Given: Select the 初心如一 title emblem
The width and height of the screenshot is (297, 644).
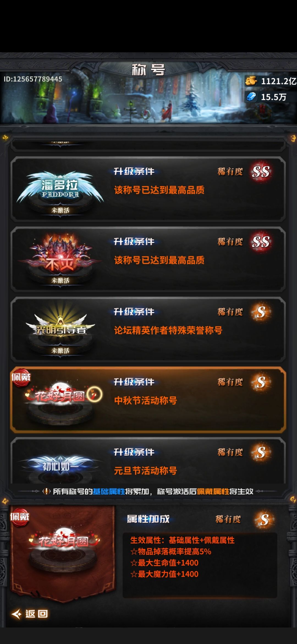Looking at the screenshot, I should tap(60, 465).
